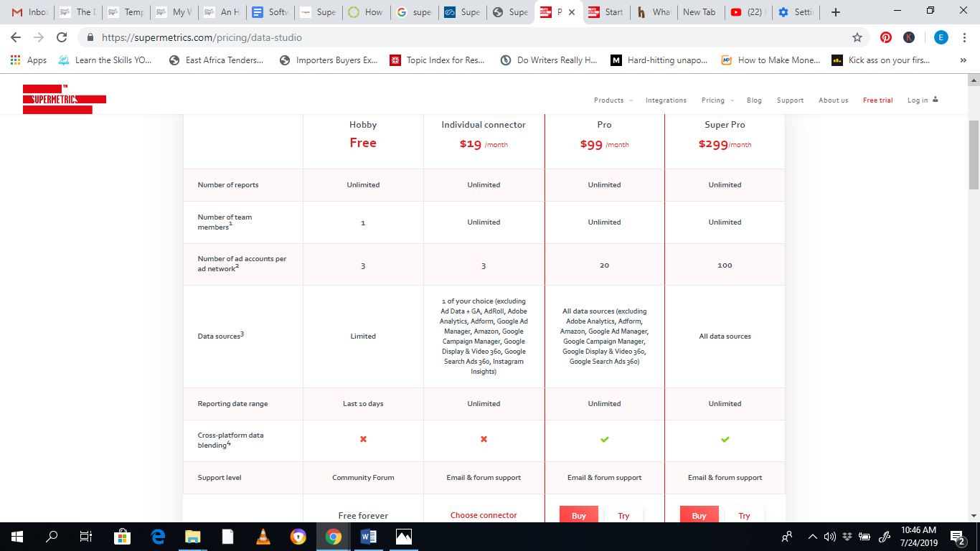Open Windows search from the taskbar
Image resolution: width=980 pixels, height=551 pixels.
click(52, 536)
